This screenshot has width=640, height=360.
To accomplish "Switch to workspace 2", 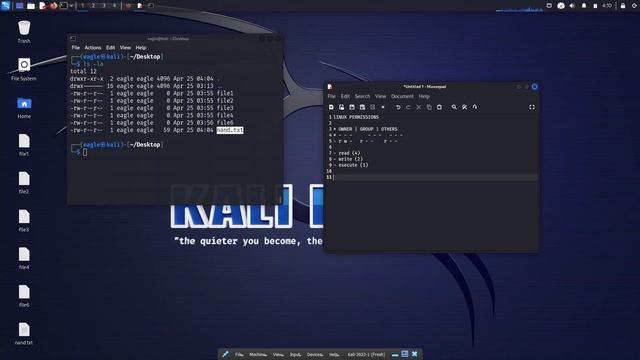I will (93, 6).
